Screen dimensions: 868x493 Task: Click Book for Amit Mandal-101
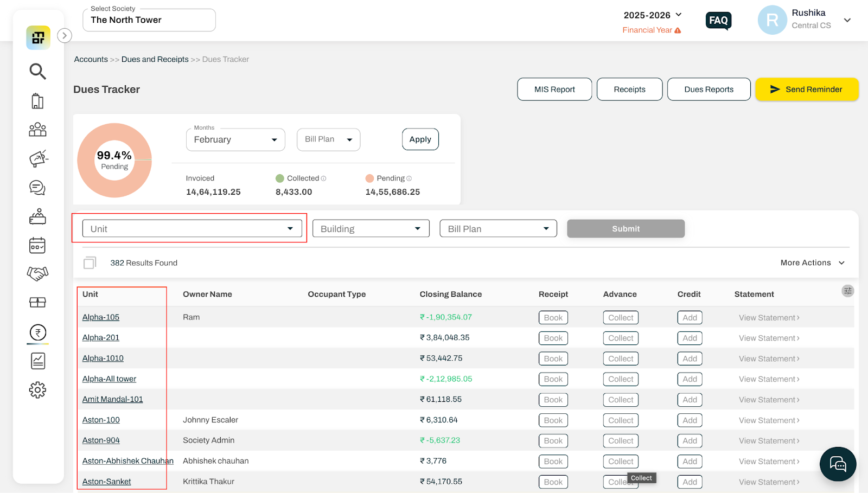point(553,400)
